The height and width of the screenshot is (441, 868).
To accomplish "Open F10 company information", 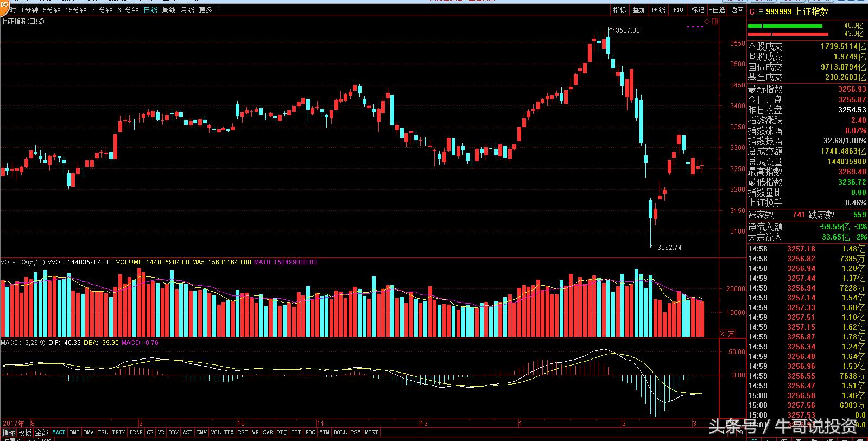I will (x=678, y=10).
